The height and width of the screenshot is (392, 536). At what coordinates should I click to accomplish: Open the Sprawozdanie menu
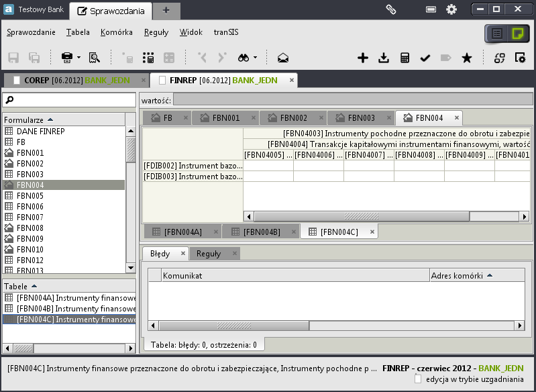[31, 32]
